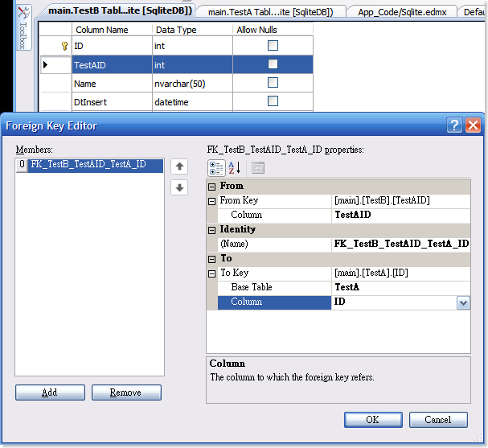Click the int data type for ID
The height and width of the screenshot is (448, 488).
click(192, 46)
